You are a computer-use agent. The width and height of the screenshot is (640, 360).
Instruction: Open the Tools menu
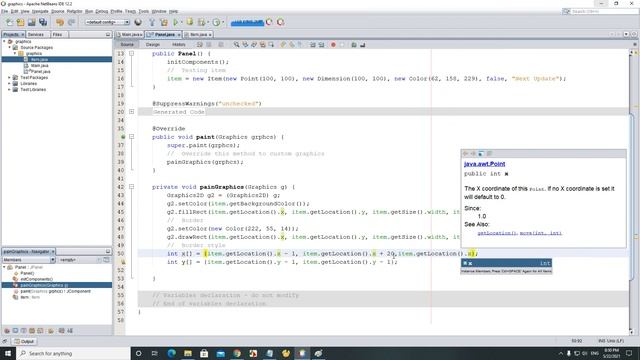(144, 11)
